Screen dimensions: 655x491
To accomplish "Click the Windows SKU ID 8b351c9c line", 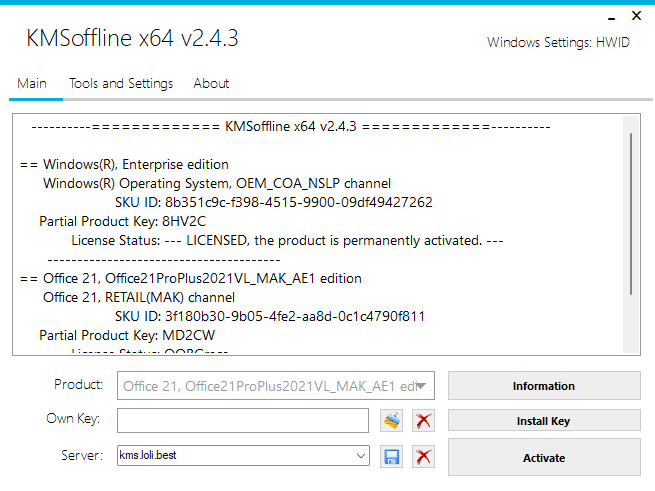I will click(274, 202).
